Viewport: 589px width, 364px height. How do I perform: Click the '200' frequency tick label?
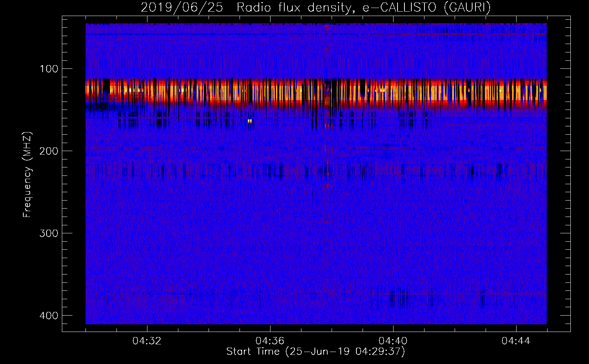pyautogui.click(x=48, y=151)
